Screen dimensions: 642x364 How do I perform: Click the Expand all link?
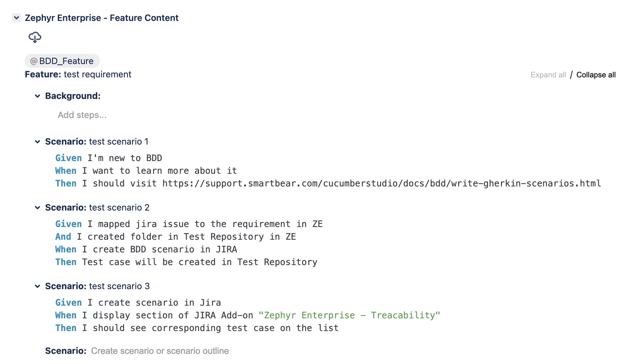click(548, 75)
